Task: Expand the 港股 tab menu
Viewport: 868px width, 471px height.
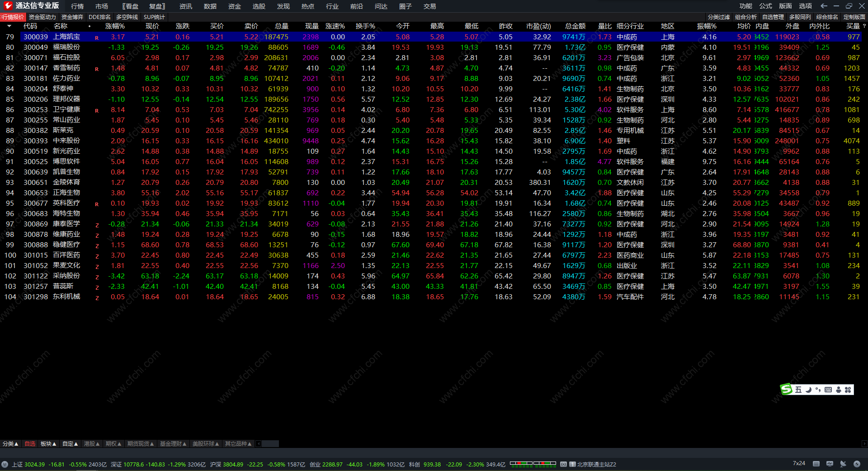Action: [x=92, y=444]
